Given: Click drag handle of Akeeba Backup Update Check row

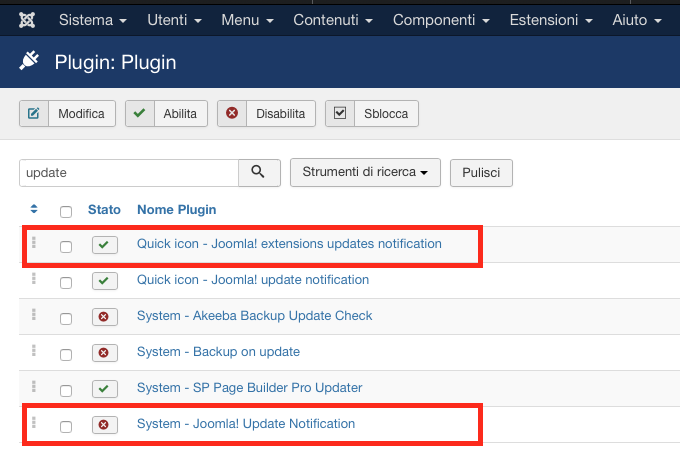Looking at the screenshot, I should click(34, 314).
